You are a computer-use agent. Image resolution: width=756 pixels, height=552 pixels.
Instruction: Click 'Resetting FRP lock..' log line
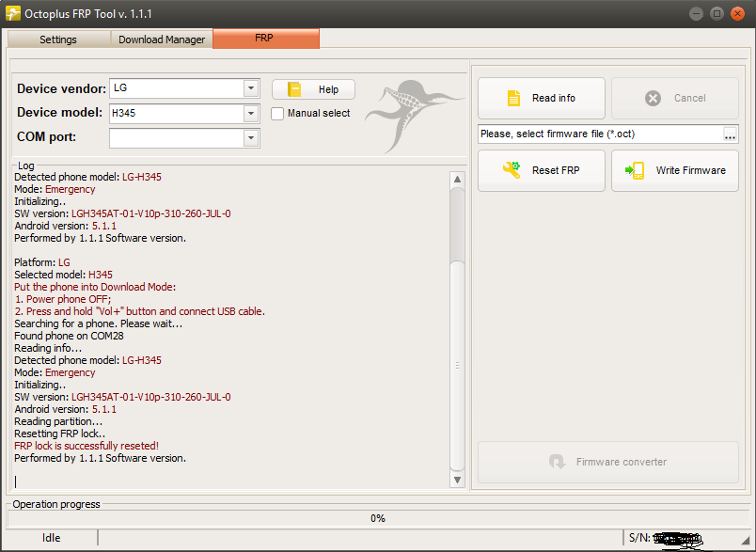[60, 434]
